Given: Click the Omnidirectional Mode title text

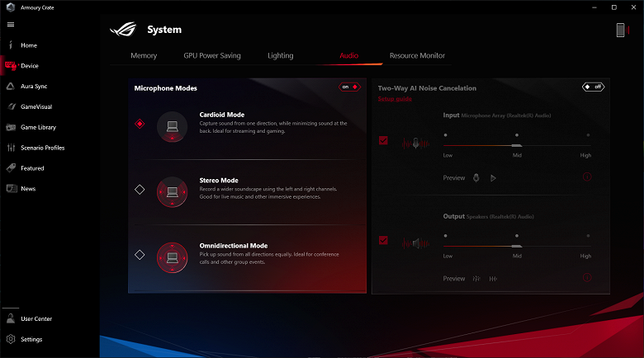Looking at the screenshot, I should 234,246.
